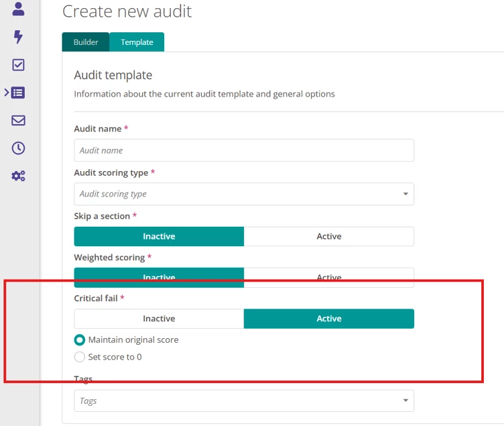The width and height of the screenshot is (504, 426).
Task: Switch to the Template tab
Action: tap(137, 42)
